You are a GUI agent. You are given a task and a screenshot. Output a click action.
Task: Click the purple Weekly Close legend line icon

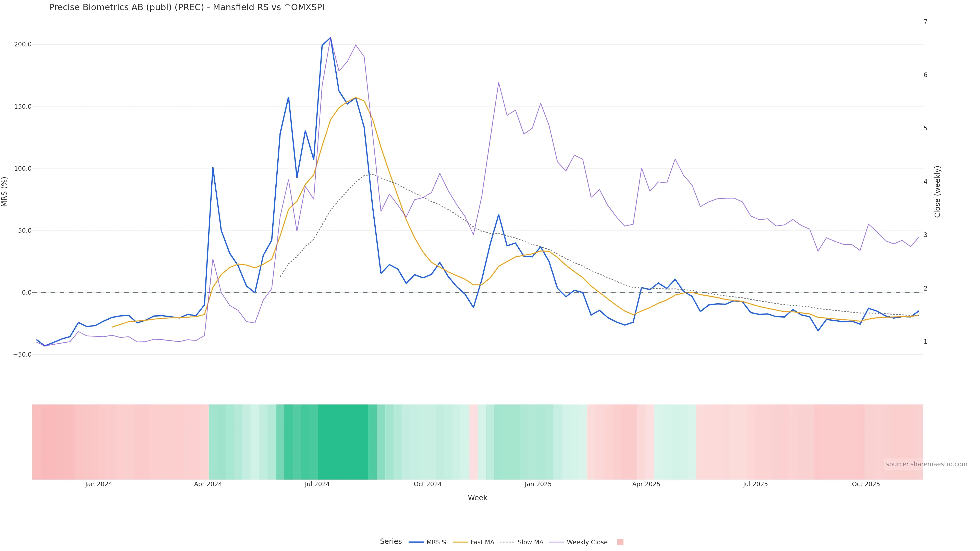(557, 542)
